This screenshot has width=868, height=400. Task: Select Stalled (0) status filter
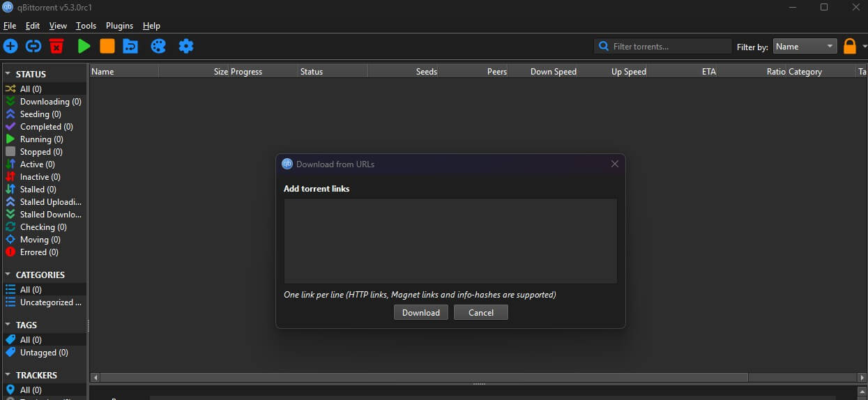43,190
